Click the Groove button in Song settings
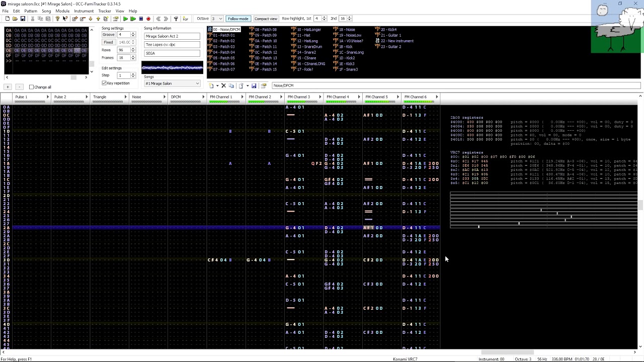The height and width of the screenshot is (362, 644). (x=108, y=35)
